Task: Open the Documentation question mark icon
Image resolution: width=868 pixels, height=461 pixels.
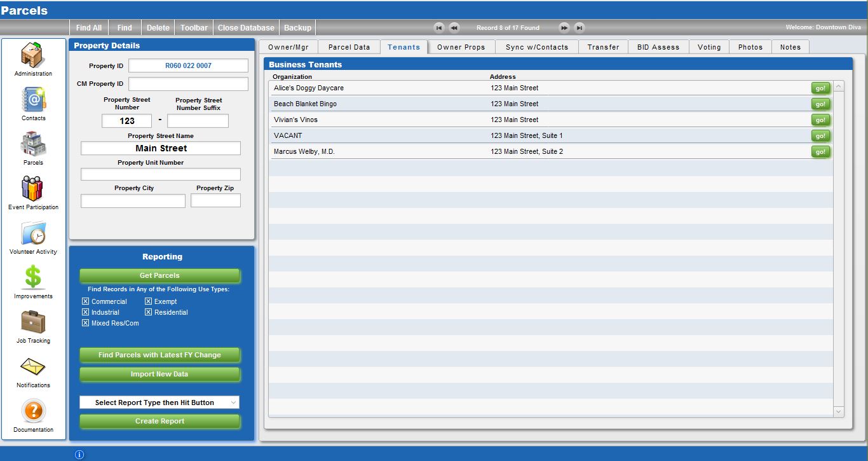Action: pos(33,411)
